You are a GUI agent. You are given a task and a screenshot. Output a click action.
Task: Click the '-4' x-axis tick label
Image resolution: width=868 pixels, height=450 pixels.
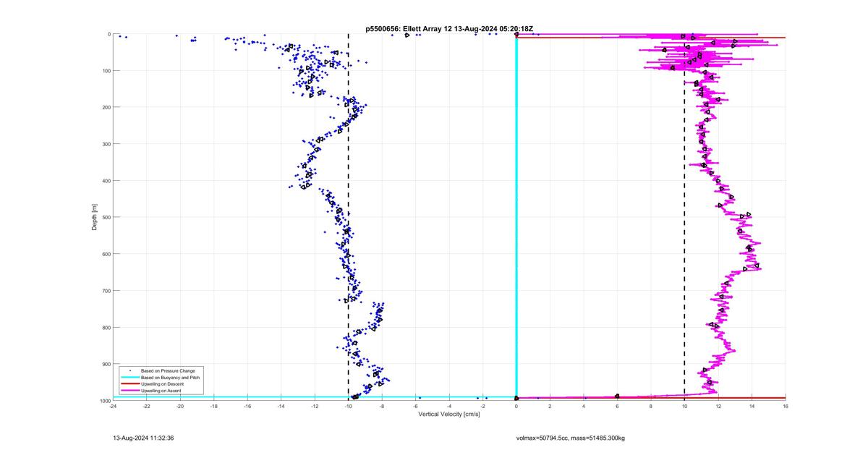pos(449,406)
